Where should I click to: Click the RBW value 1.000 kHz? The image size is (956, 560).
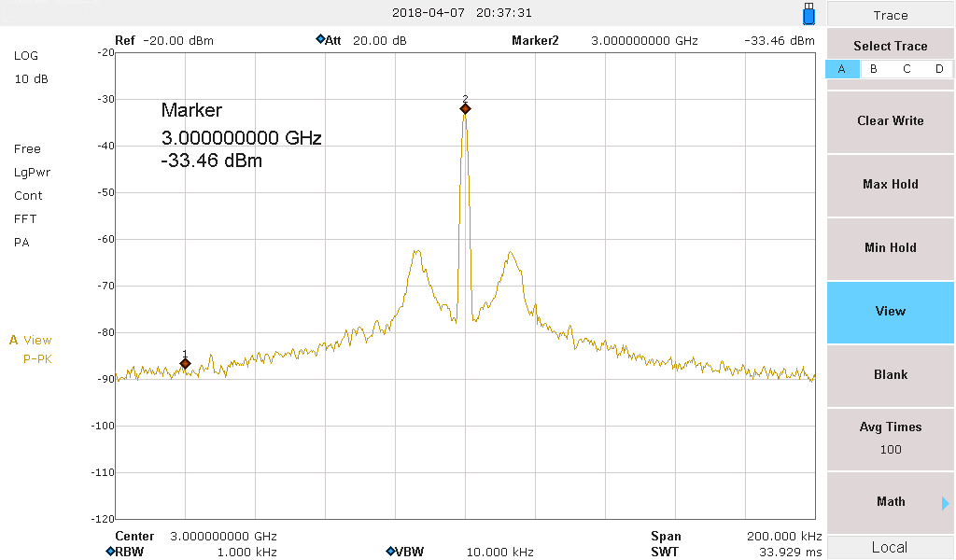[246, 553]
